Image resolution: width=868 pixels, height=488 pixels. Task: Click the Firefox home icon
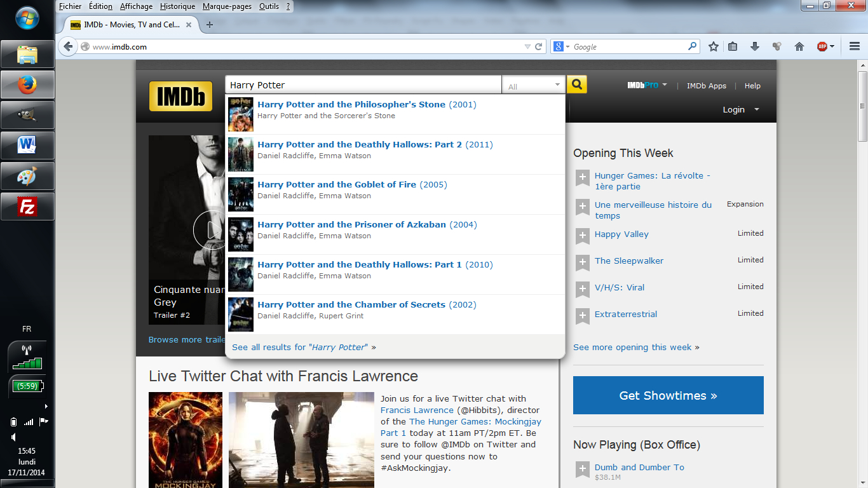(799, 46)
